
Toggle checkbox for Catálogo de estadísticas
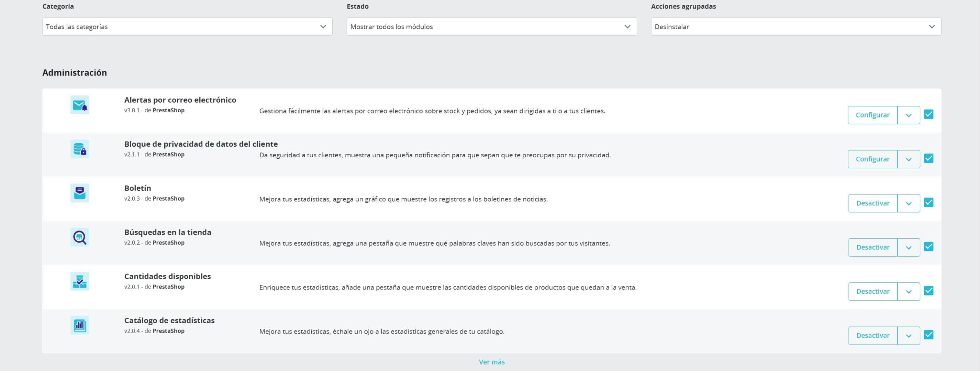[x=929, y=335]
